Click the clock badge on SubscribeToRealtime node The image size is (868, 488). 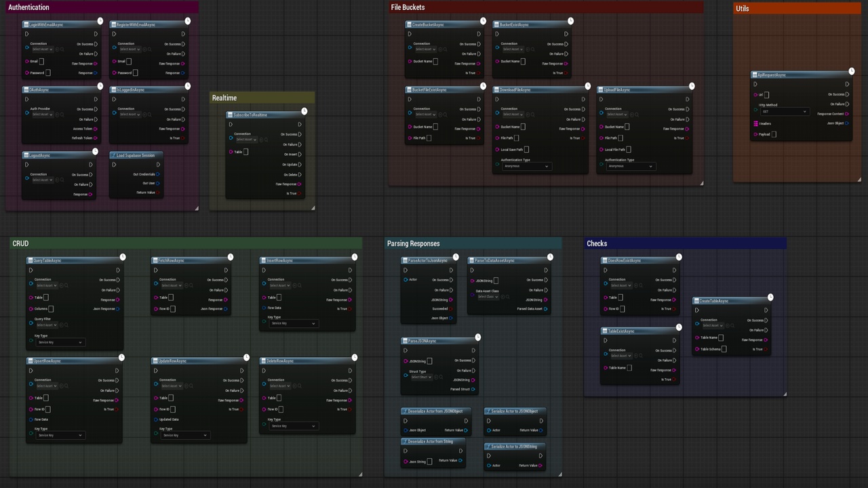pos(304,111)
